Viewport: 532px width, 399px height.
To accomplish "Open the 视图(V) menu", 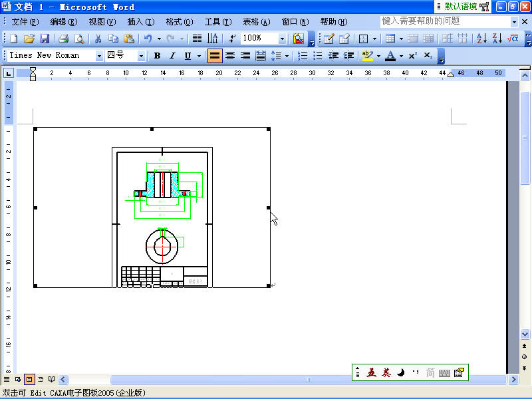I will [102, 22].
